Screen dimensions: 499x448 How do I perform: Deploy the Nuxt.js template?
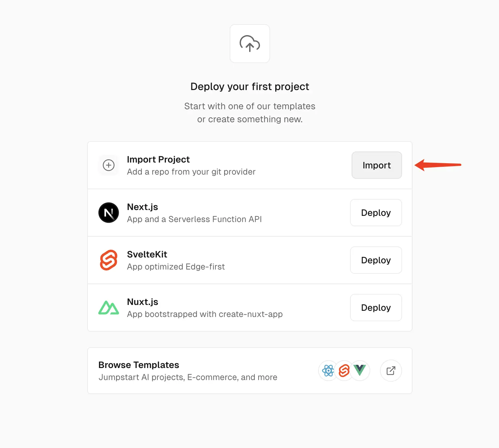376,308
